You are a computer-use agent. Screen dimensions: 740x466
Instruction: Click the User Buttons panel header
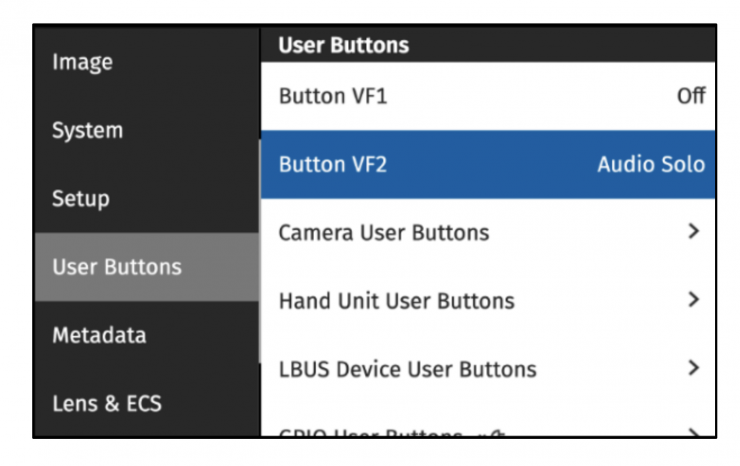(343, 45)
